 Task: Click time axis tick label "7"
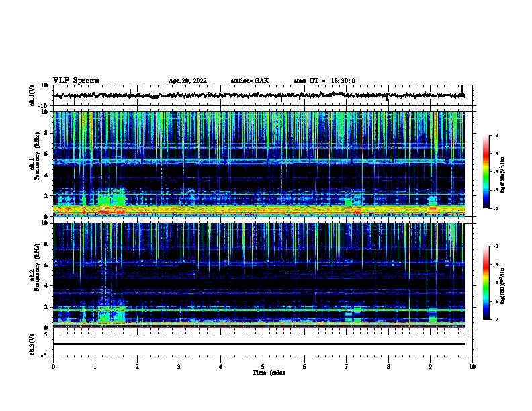347,367
